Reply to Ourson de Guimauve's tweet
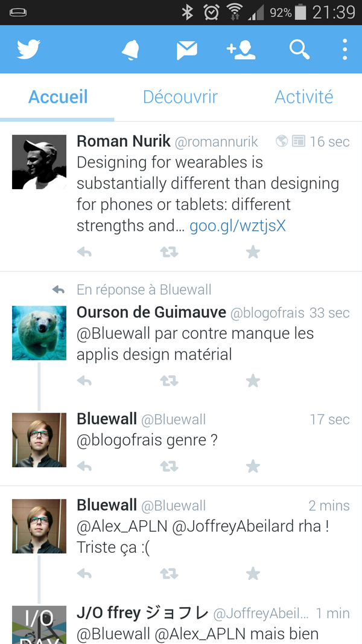The height and width of the screenshot is (644, 362). pyautogui.click(x=84, y=381)
